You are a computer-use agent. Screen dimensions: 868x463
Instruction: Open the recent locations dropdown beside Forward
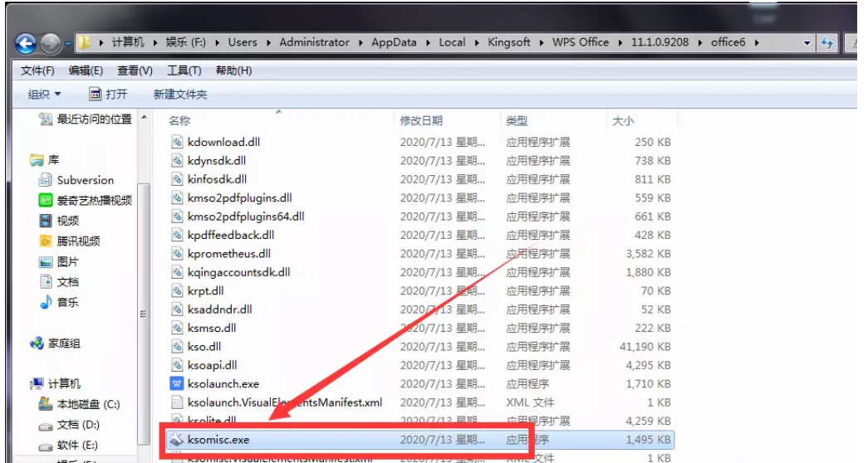click(x=67, y=43)
